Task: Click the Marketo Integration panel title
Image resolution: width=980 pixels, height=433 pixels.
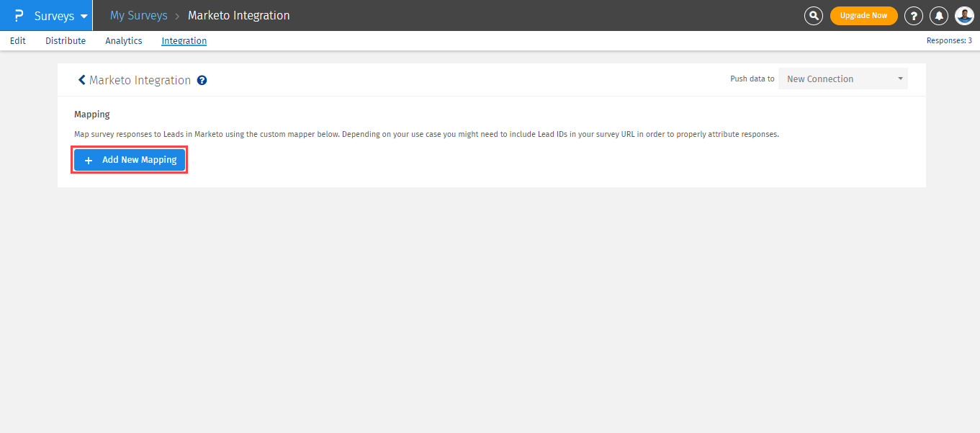Action: [140, 80]
